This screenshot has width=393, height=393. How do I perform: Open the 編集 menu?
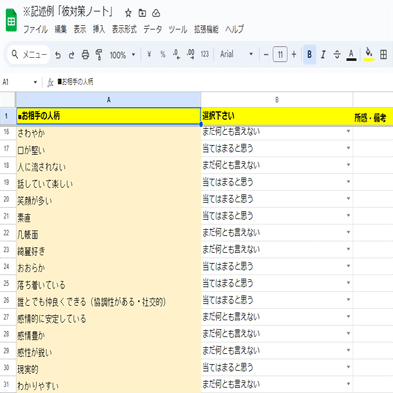coord(61,29)
